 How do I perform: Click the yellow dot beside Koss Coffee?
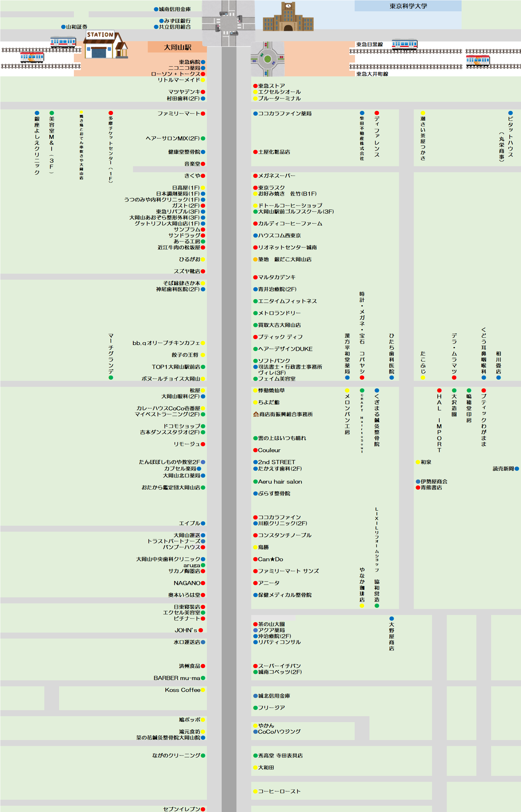click(203, 690)
